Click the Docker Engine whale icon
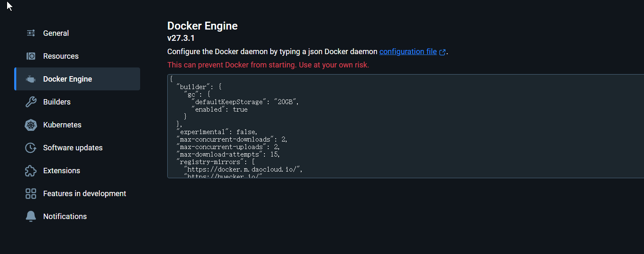Screen dimensions: 644x254 [x=31, y=79]
